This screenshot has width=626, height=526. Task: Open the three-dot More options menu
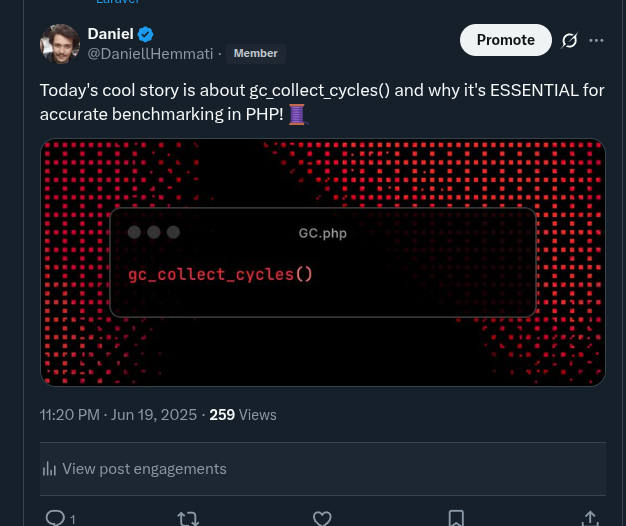point(597,40)
